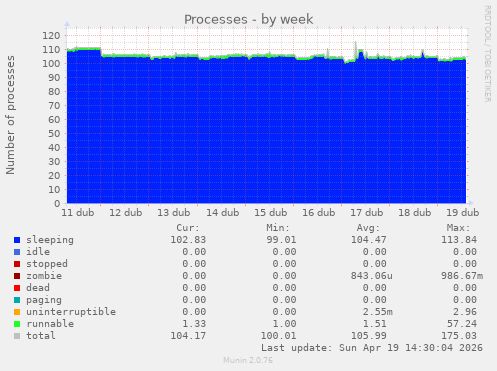Click runnable maximum value 57.24
497x371 pixels.
pyautogui.click(x=462, y=324)
